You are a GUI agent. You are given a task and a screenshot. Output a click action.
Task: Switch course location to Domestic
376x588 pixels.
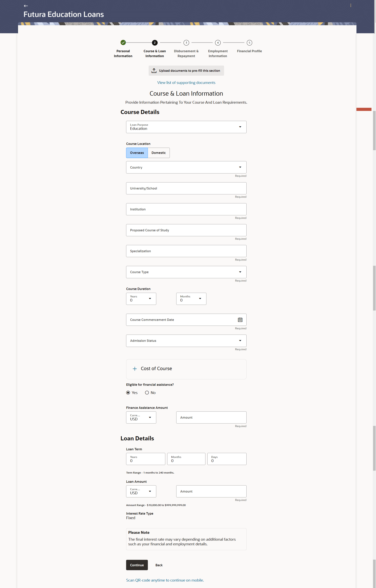pyautogui.click(x=158, y=153)
